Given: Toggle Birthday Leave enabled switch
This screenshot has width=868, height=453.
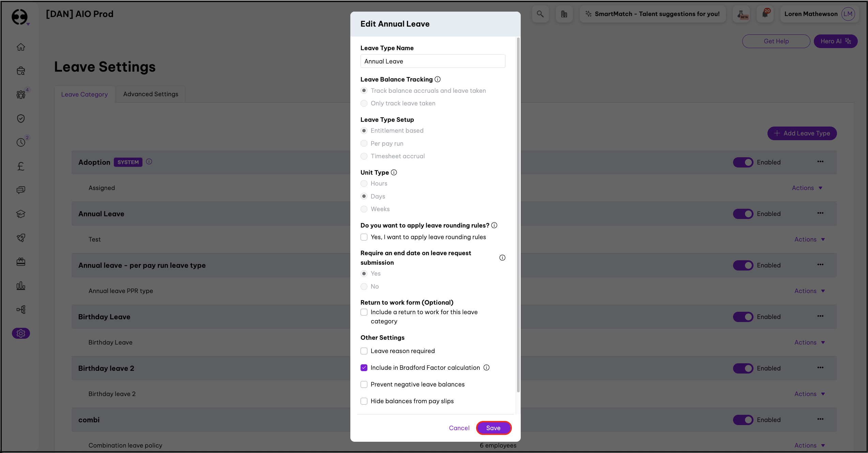Looking at the screenshot, I should (x=743, y=317).
